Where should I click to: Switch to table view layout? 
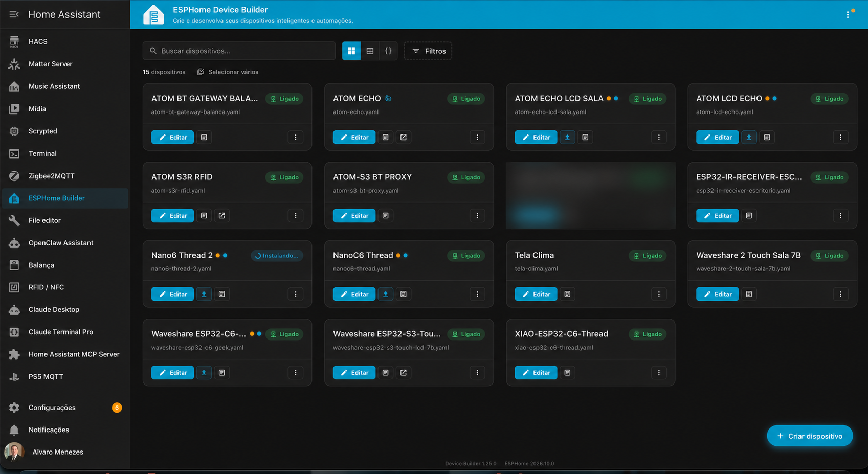point(370,51)
